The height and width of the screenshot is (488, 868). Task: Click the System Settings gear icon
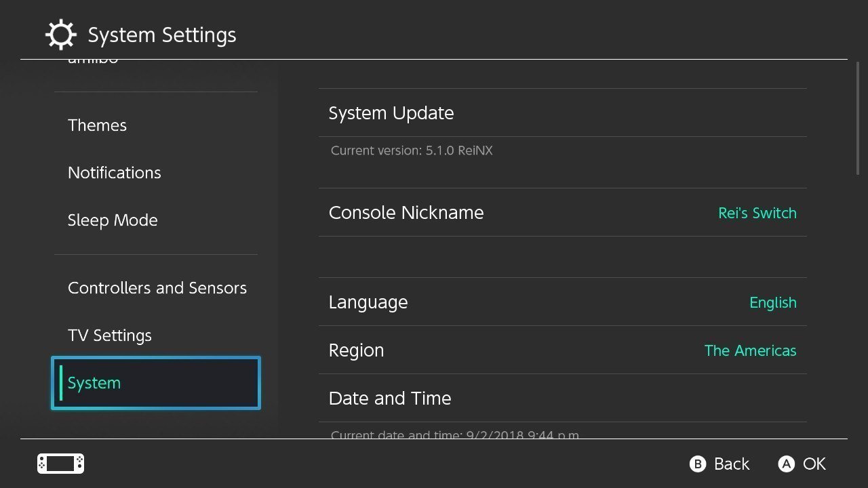(60, 35)
